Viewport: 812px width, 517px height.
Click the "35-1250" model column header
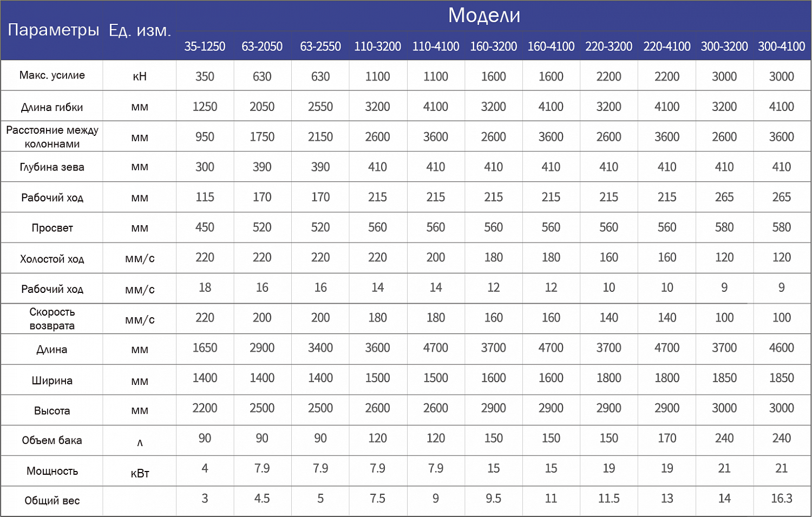pos(205,47)
